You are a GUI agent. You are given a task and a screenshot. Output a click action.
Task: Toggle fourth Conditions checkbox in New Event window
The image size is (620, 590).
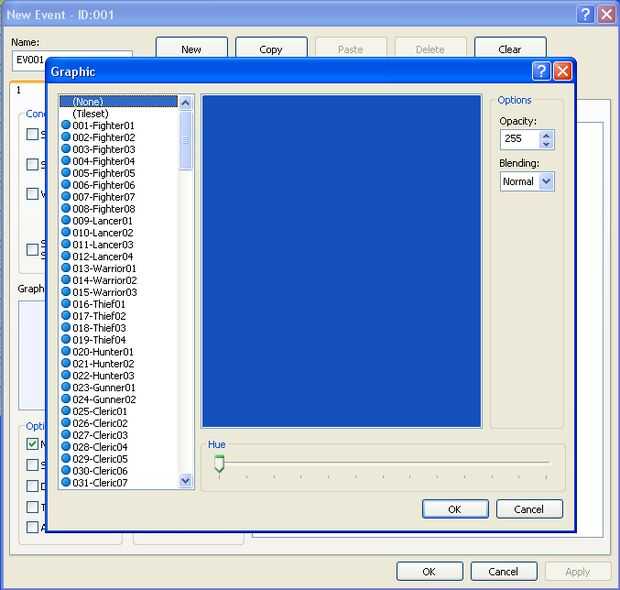point(32,250)
